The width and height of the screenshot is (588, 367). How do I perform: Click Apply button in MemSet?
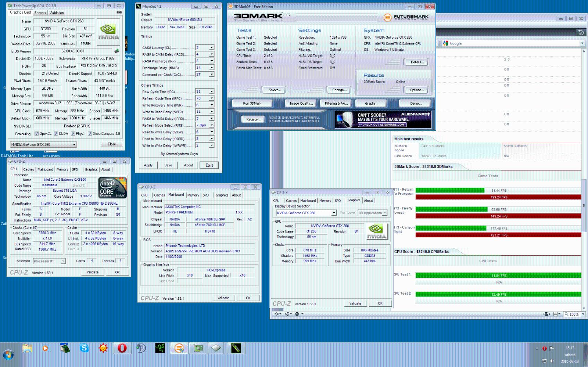tap(148, 165)
